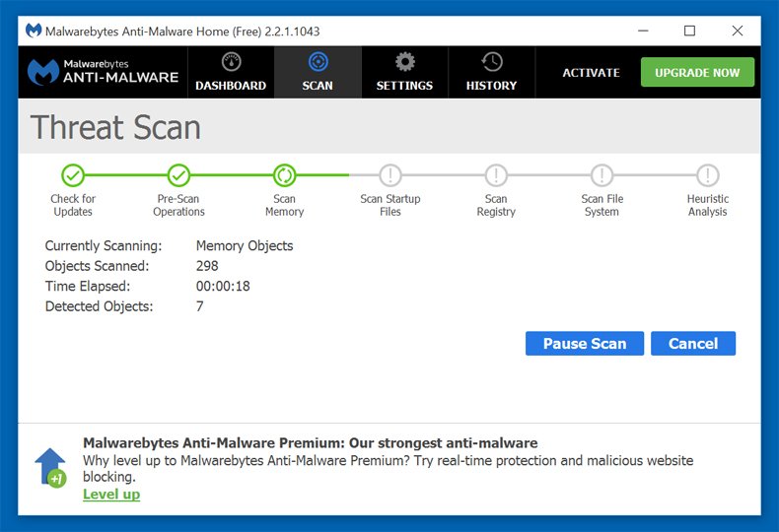Screen dimensions: 779x532
Task: Click the Threat Scan heading
Action: coord(115,127)
